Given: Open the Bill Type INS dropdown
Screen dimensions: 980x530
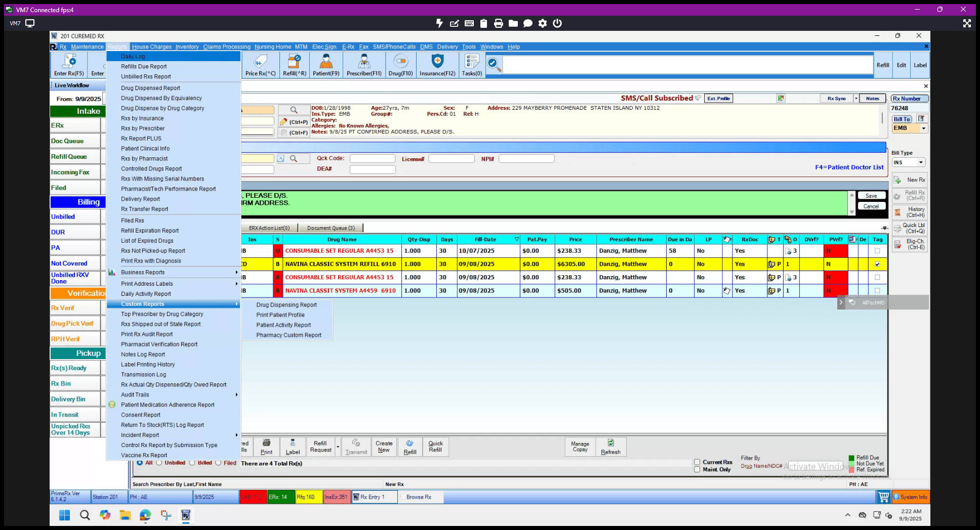Looking at the screenshot, I should [x=921, y=162].
